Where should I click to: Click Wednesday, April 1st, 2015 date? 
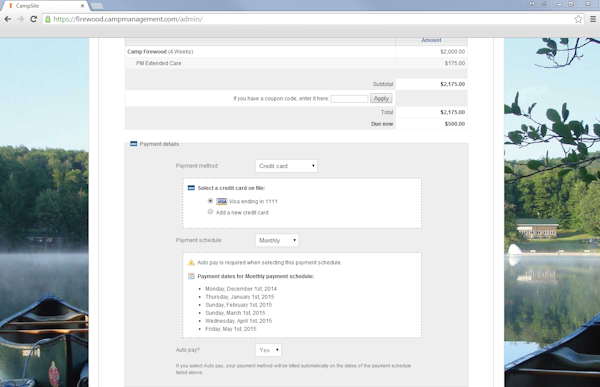click(x=238, y=321)
